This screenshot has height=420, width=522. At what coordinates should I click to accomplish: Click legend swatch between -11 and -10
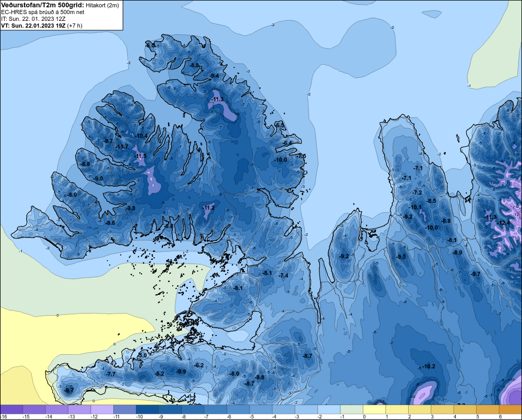coord(125,410)
